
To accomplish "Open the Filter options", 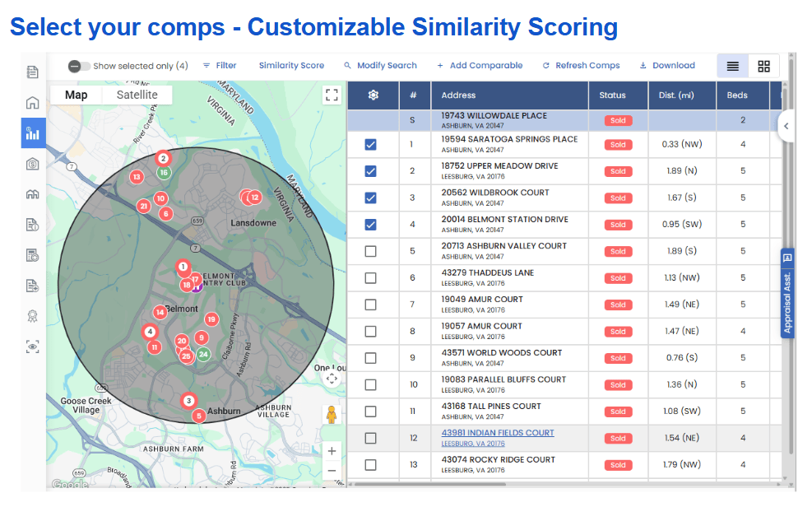I will pyautogui.click(x=220, y=66).
